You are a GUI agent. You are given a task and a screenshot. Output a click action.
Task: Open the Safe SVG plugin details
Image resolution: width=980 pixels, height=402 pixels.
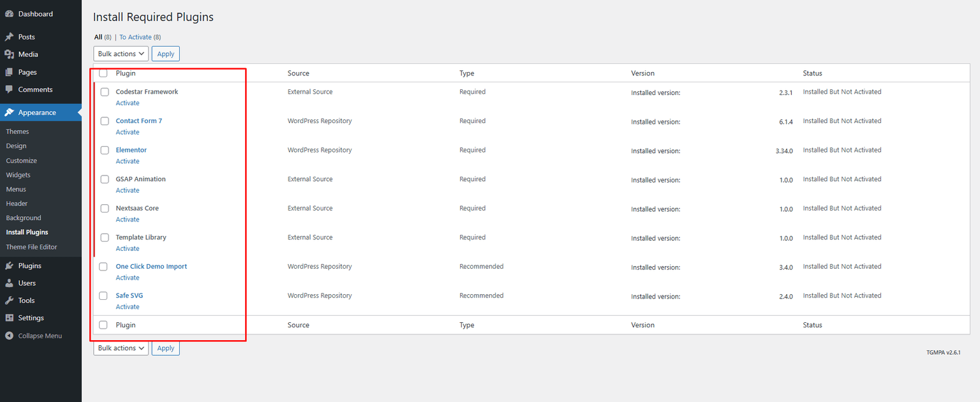[130, 295]
